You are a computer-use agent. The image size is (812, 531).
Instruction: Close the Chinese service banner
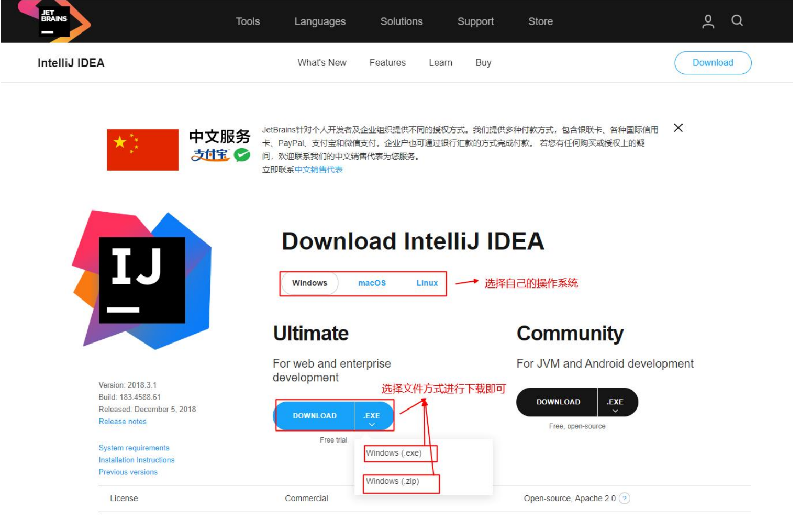(678, 128)
